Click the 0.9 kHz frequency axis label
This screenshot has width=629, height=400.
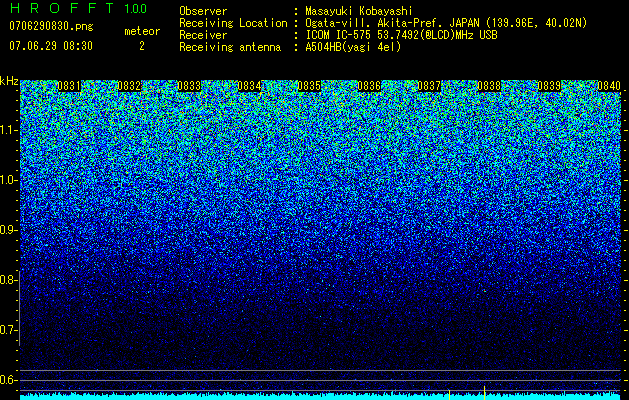click(x=8, y=230)
